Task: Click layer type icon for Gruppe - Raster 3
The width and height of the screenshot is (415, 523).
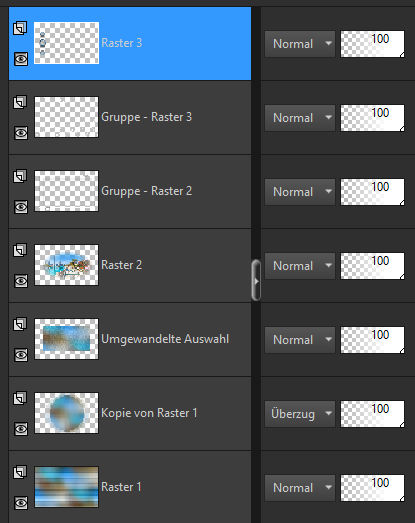Action: 20,102
